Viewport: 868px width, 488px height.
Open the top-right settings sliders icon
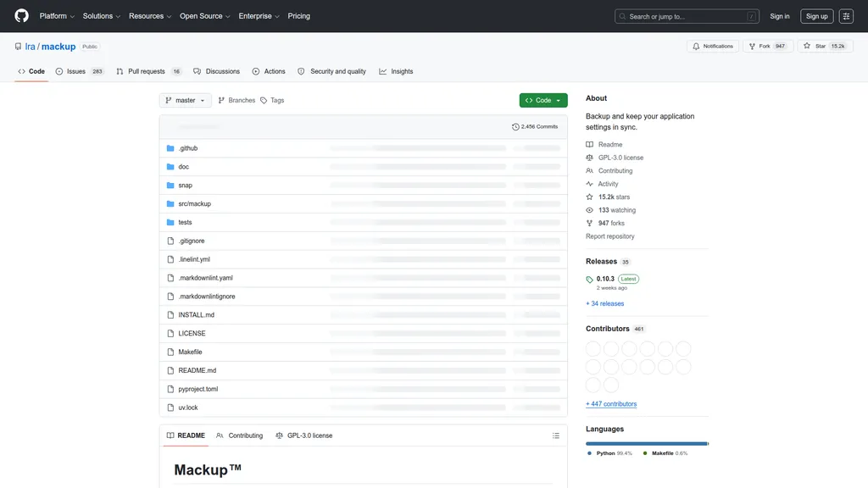[846, 16]
